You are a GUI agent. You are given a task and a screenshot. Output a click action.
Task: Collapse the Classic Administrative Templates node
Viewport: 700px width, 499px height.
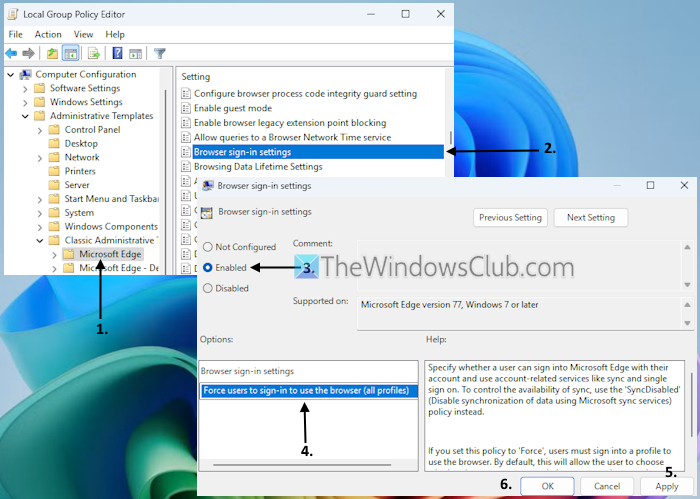click(x=40, y=241)
